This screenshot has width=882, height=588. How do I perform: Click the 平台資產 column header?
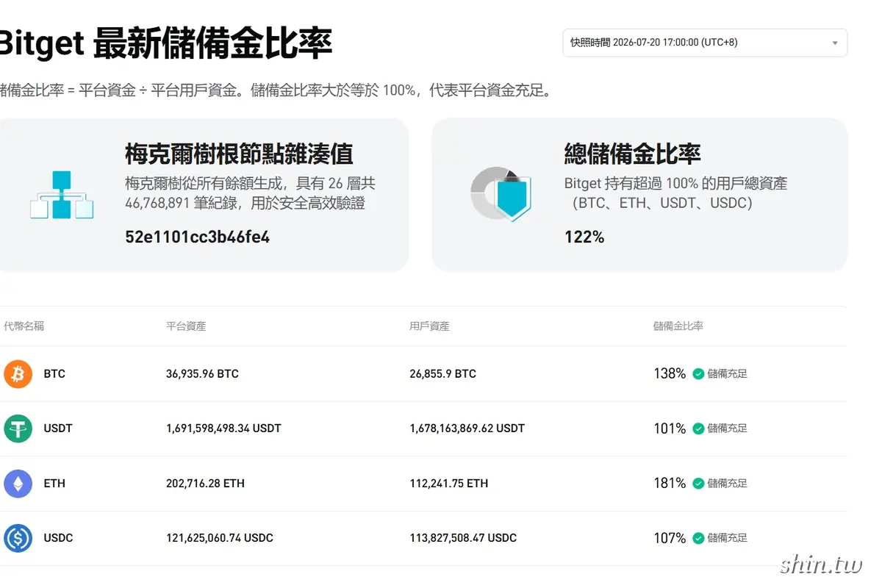point(186,326)
